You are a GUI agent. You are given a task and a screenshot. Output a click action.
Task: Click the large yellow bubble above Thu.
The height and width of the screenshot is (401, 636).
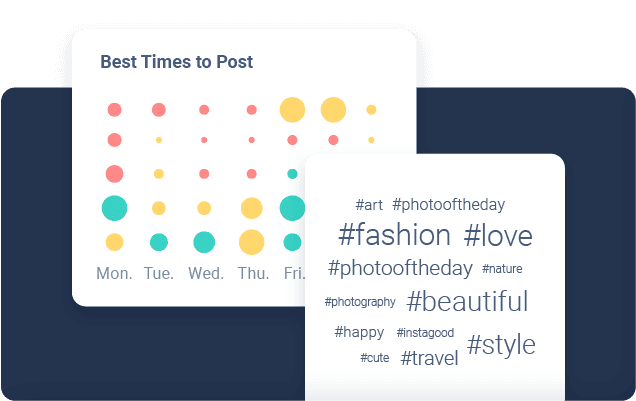(252, 242)
